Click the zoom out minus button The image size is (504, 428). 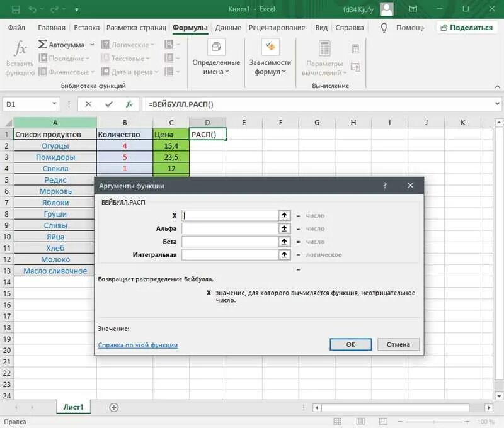click(x=400, y=422)
